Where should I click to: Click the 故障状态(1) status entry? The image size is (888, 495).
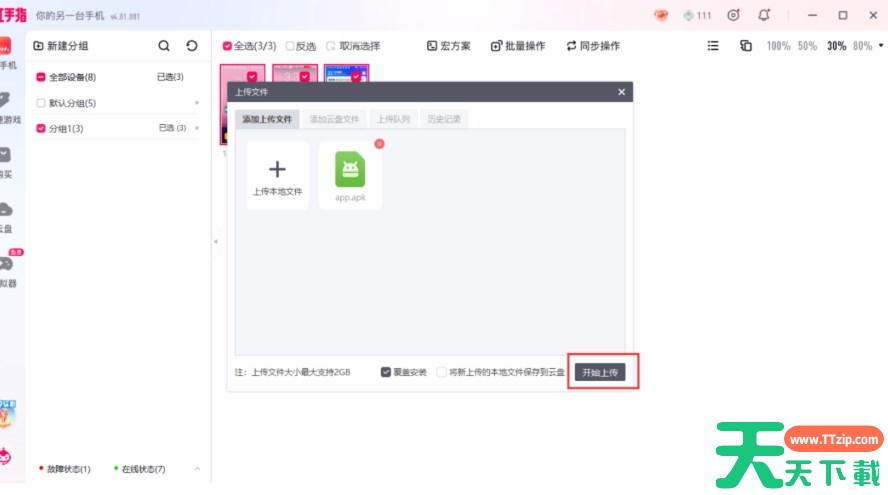65,469
